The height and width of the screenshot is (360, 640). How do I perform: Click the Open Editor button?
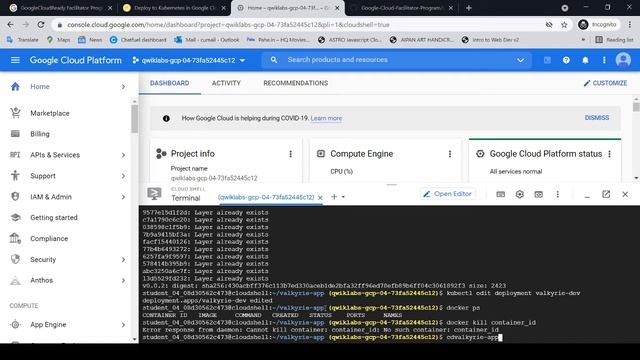pyautogui.click(x=448, y=194)
